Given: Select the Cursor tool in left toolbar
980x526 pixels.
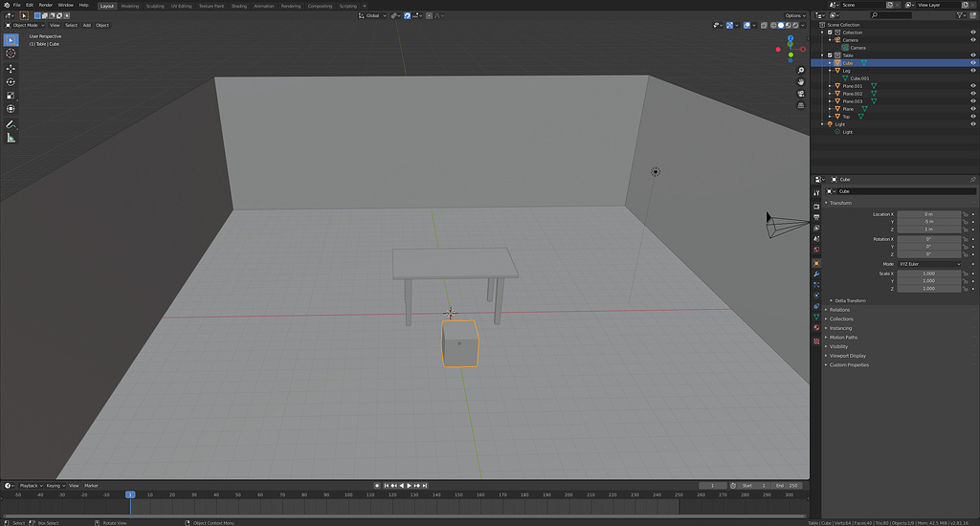Looking at the screenshot, I should pos(11,54).
